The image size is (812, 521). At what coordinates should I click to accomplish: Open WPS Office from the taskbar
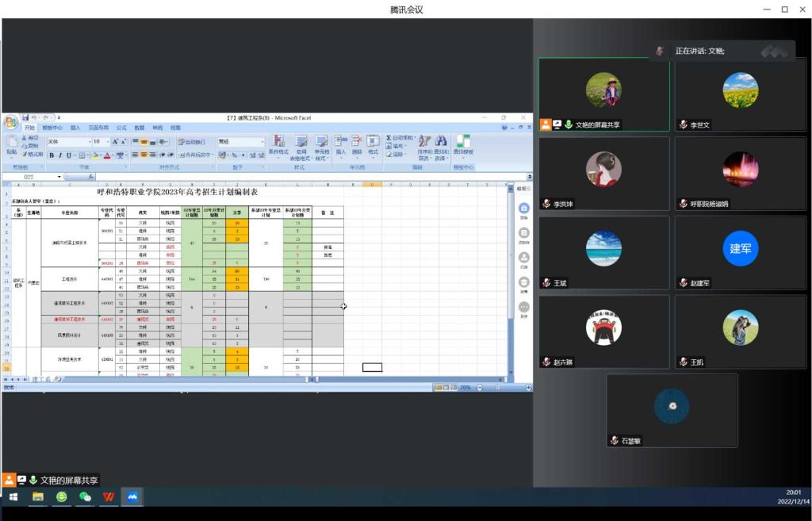[x=109, y=497]
